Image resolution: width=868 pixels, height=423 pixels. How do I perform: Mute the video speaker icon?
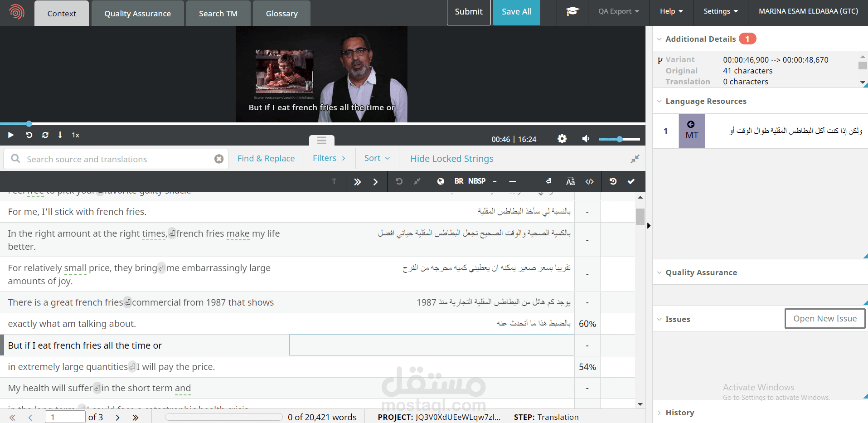tap(586, 139)
